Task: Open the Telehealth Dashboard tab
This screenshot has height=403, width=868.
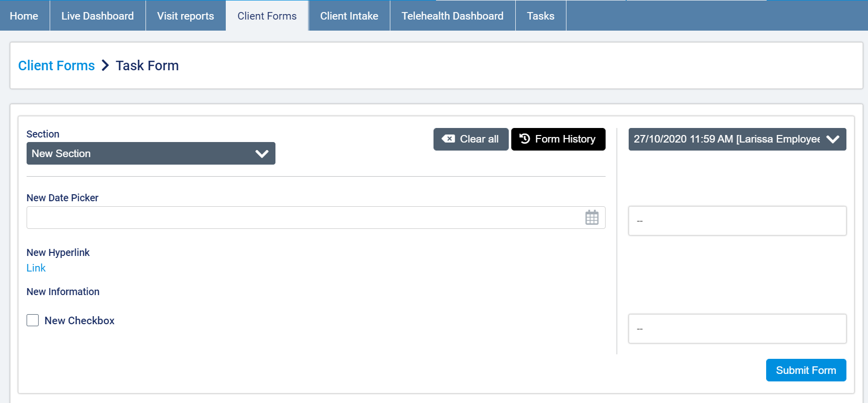Action: 452,16
